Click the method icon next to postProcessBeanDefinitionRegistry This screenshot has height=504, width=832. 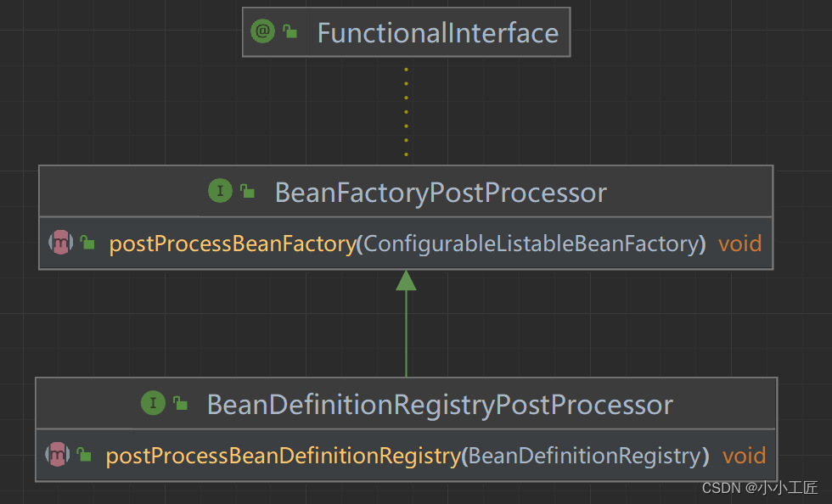click(x=56, y=455)
